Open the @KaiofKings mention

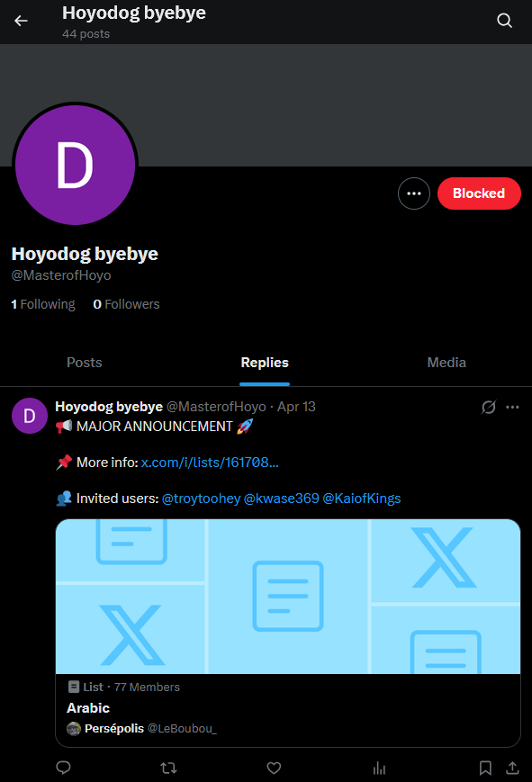pos(362,499)
